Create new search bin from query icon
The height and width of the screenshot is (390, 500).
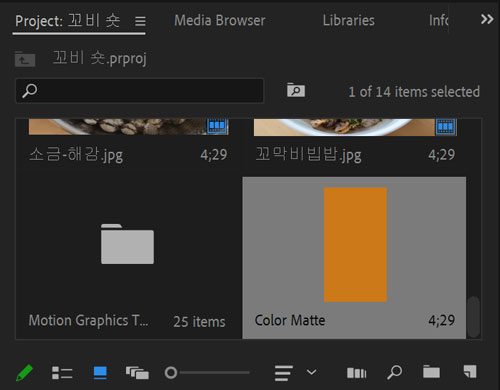point(296,90)
